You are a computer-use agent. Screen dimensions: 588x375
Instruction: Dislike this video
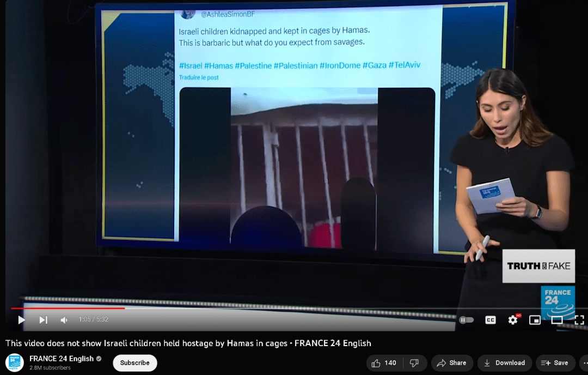(414, 362)
